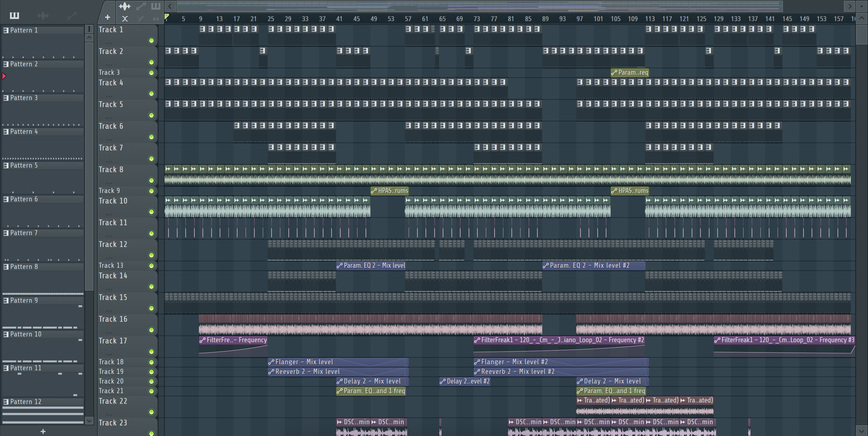Click the red arrow marker beside Pattern 2
This screenshot has height=436, width=868.
[4, 76]
